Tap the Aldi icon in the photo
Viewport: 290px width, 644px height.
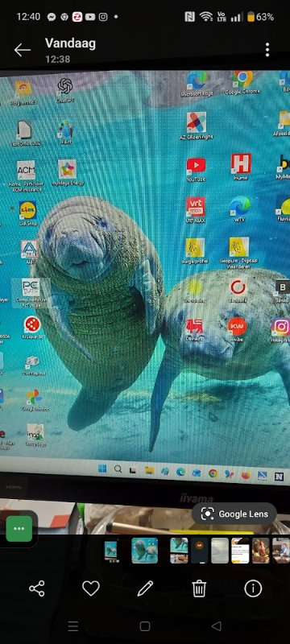(x=29, y=249)
